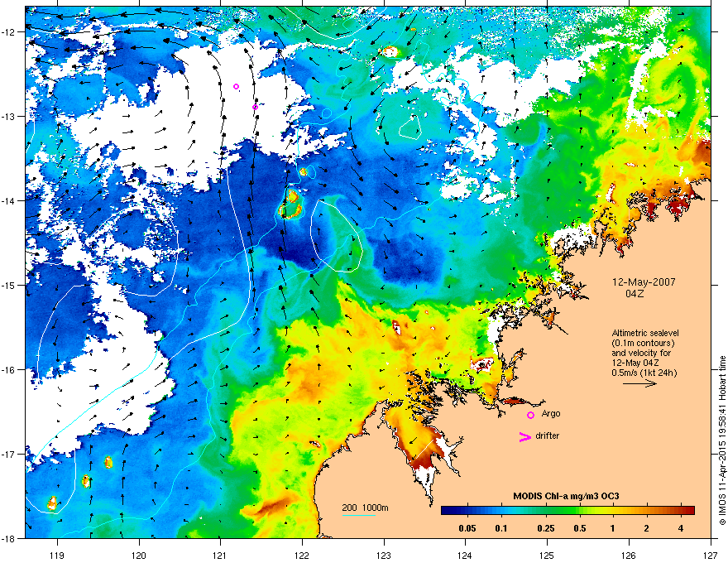Click latitude axis label -13
The width and height of the screenshot is (728, 563).
pos(9,117)
